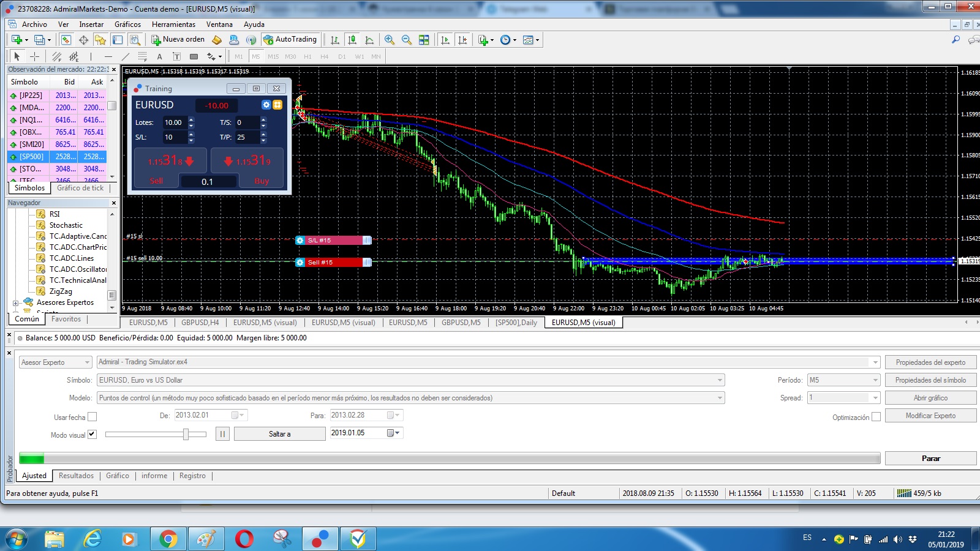The height and width of the screenshot is (551, 980).
Task: Open the Nueva orden dialog
Action: coord(178,39)
